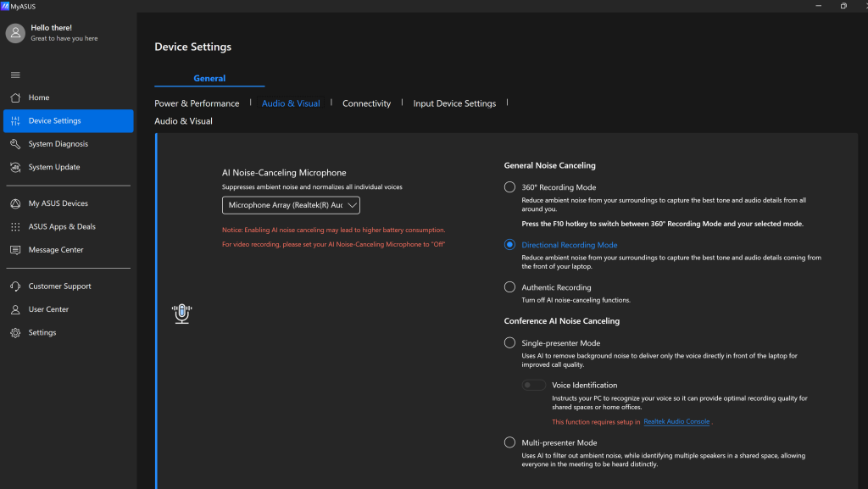The width and height of the screenshot is (868, 489).
Task: Click ASUS Apps & Deals grid icon
Action: pyautogui.click(x=14, y=227)
